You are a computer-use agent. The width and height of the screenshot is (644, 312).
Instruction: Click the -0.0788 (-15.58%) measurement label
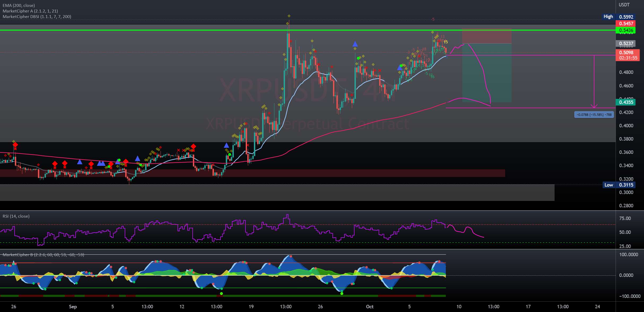coord(594,115)
